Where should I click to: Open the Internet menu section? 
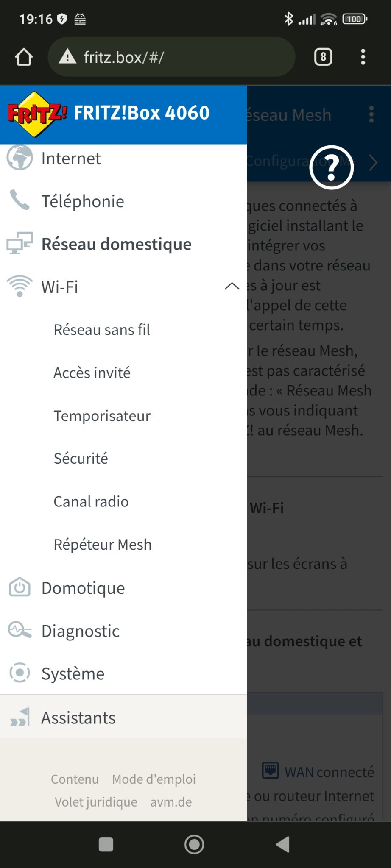(x=71, y=159)
